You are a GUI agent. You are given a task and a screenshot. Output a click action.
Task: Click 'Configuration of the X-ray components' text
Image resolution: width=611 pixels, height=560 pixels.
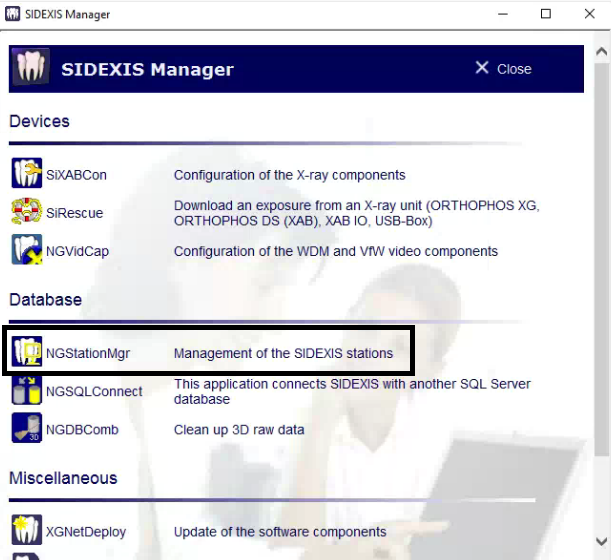coord(290,175)
